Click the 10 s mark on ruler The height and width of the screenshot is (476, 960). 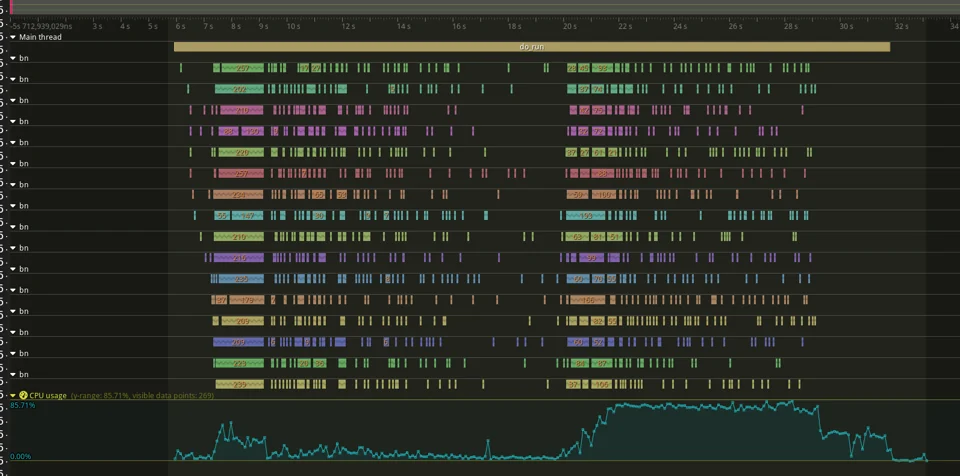[293, 26]
